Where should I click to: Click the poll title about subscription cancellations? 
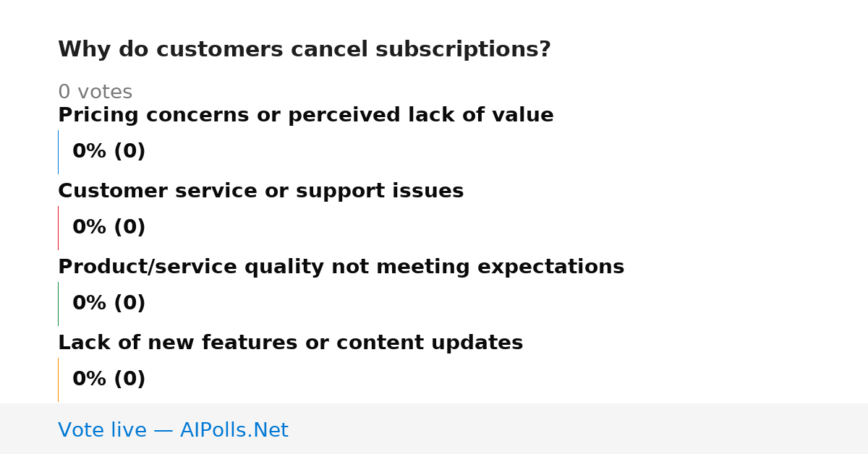(x=304, y=50)
